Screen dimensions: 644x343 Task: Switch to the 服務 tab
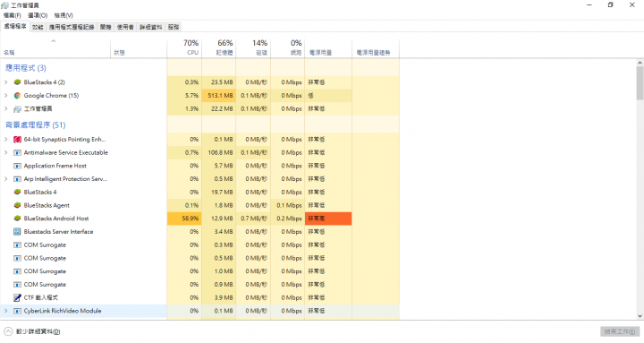click(x=174, y=27)
